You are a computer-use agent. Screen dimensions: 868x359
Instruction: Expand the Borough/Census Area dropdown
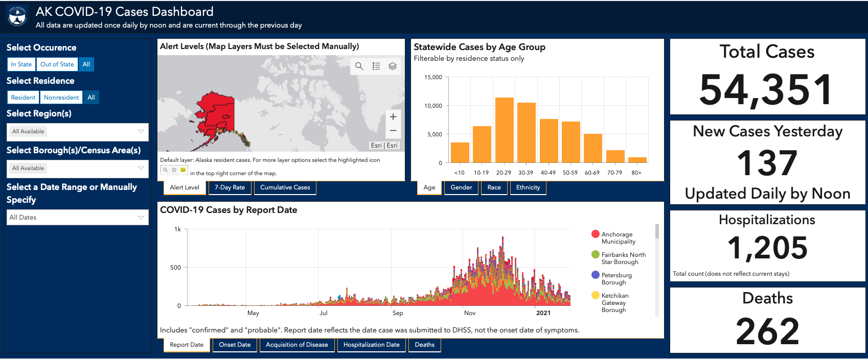[x=78, y=169]
